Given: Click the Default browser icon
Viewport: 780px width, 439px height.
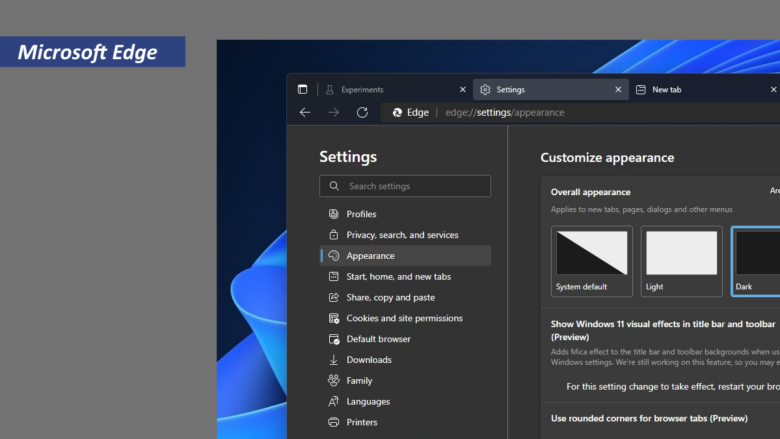Looking at the screenshot, I should click(334, 339).
